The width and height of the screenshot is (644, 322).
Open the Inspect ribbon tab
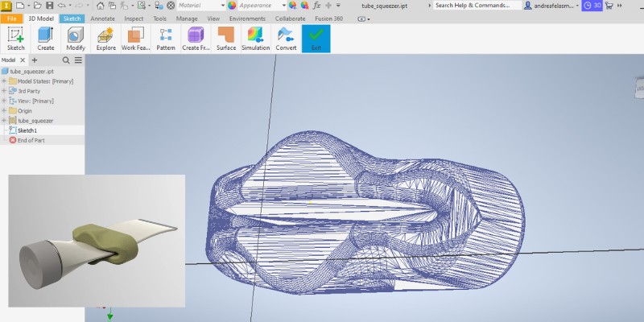coord(134,17)
